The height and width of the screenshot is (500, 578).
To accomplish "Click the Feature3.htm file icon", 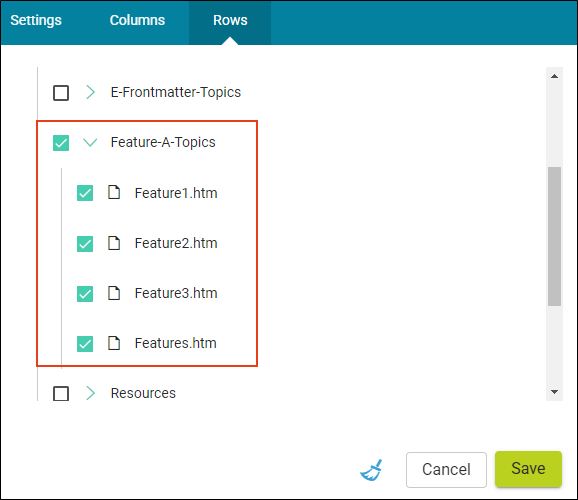I will point(114,293).
